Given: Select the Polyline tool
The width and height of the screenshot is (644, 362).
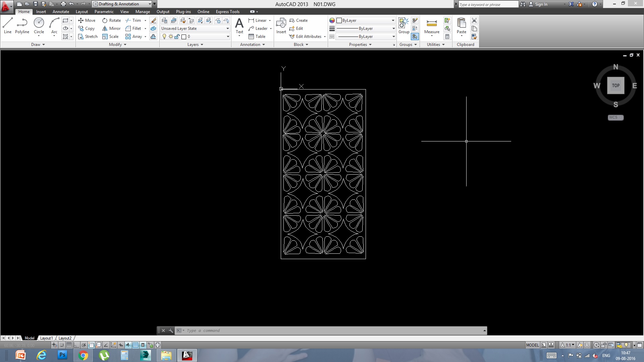Looking at the screenshot, I should coord(22,25).
